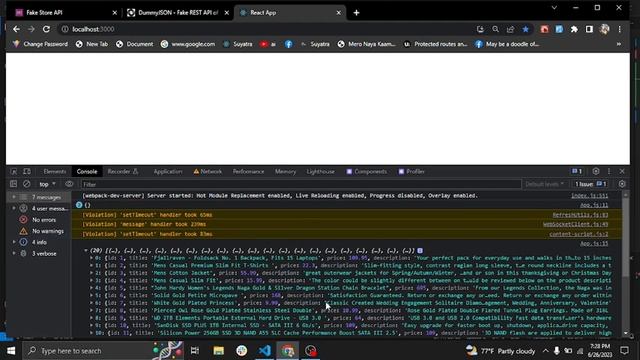
Task: Open the issues counter badge in the tab bar
Action: point(577,171)
